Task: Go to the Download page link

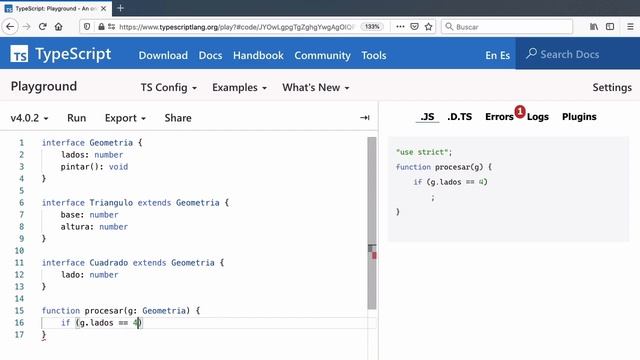Action: tap(163, 55)
